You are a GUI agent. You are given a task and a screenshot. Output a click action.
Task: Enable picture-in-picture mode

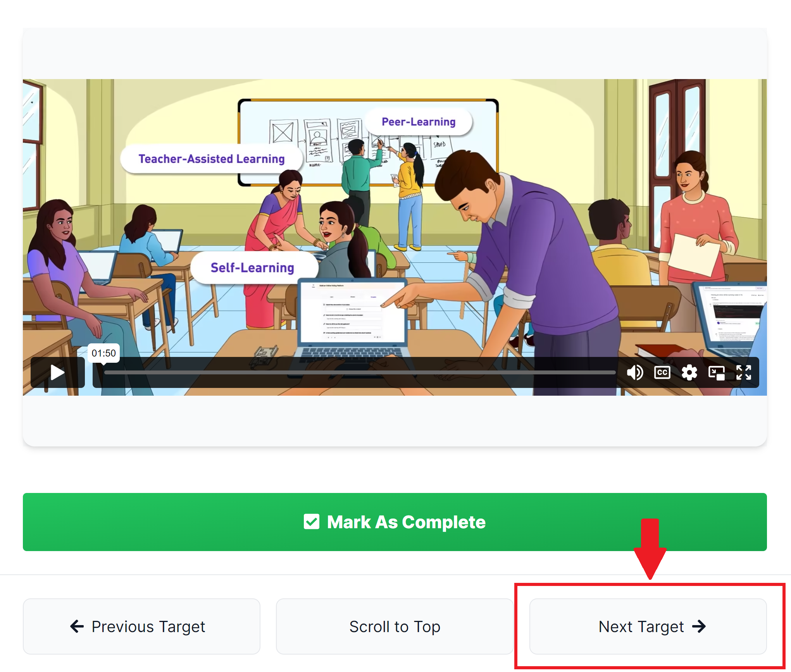716,372
